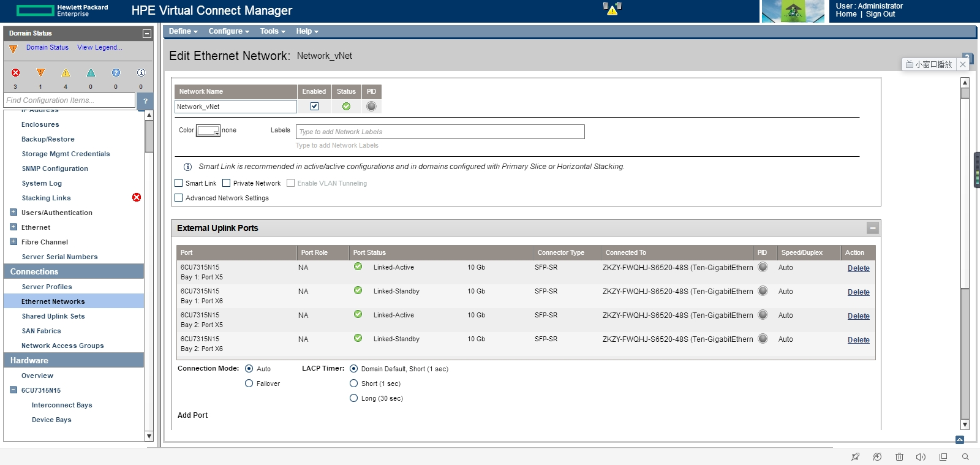Collapse the External Uplink Ports section
Screen dimensions: 980x465
(873, 228)
